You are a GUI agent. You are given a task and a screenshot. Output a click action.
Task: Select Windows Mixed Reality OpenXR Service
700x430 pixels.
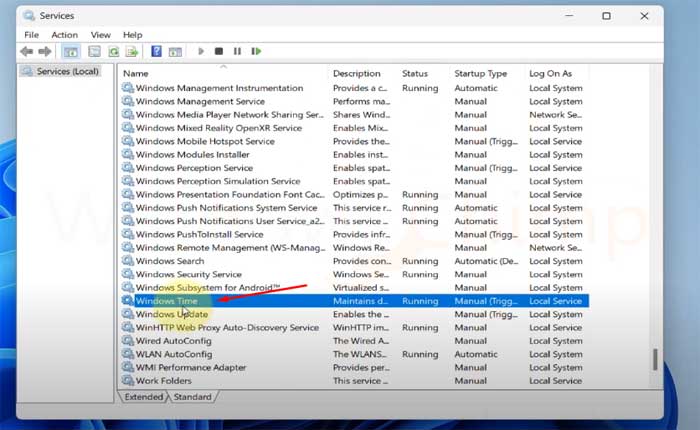(x=219, y=128)
